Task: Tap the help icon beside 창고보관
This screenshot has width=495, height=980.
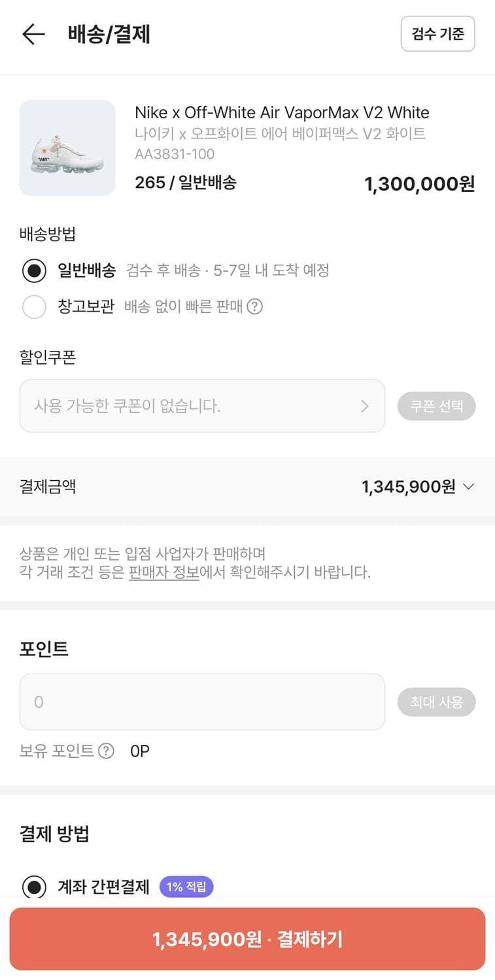Action: 255,306
